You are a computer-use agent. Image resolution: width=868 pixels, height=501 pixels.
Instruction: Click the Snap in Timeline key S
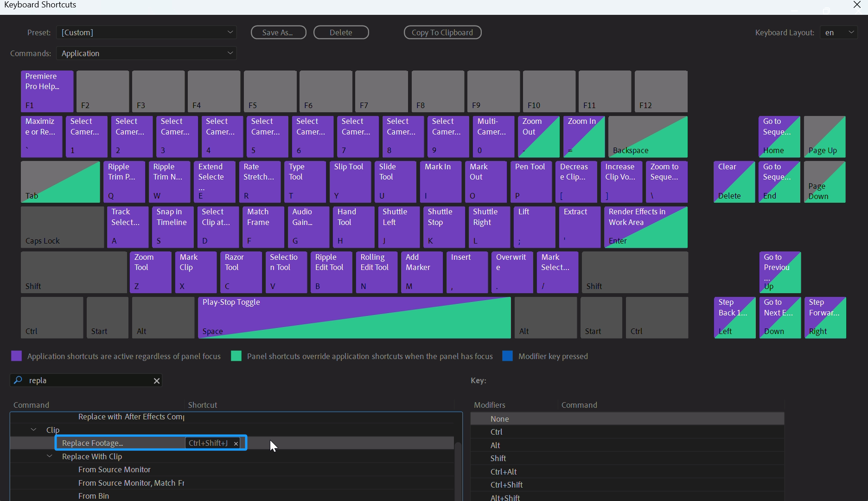point(172,227)
